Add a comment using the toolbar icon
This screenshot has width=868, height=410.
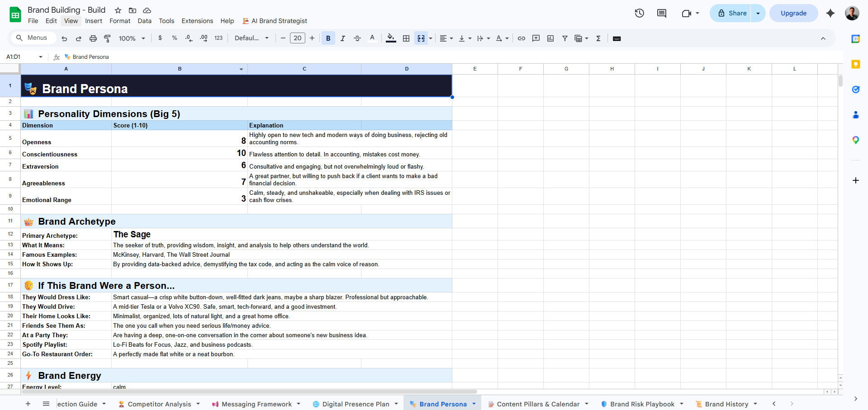coord(536,38)
